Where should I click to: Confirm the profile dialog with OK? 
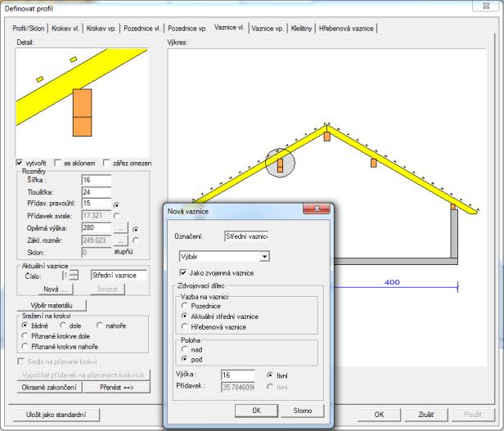click(x=379, y=415)
